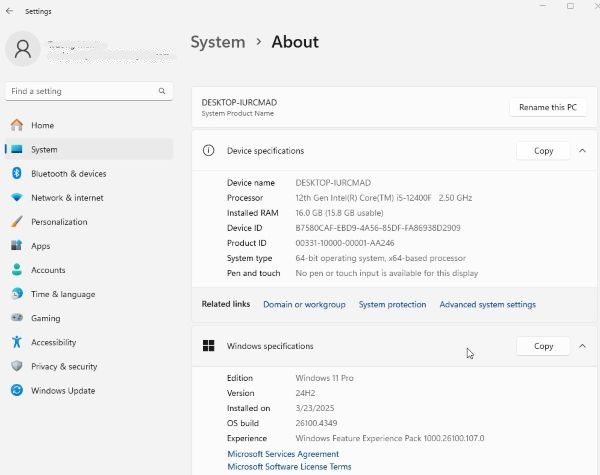The width and height of the screenshot is (600, 475).
Task: Click the Processor value i5-12400F
Action: pos(383,198)
